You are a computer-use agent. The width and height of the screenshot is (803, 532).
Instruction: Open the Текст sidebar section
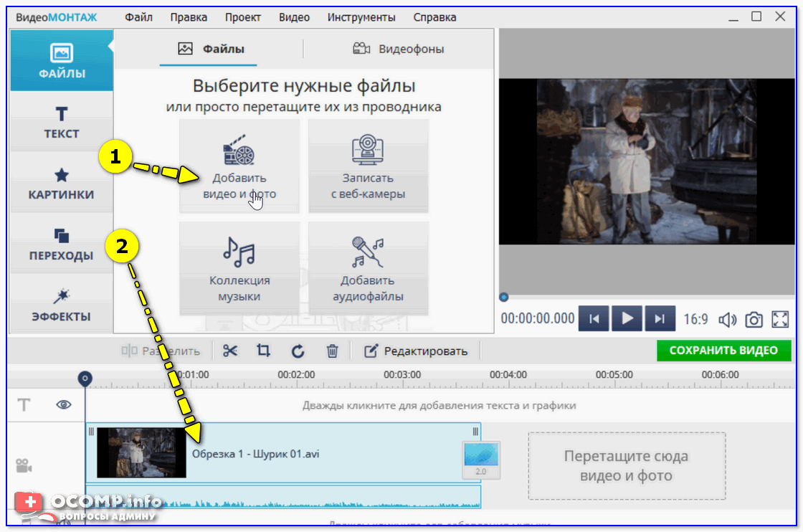pyautogui.click(x=62, y=122)
